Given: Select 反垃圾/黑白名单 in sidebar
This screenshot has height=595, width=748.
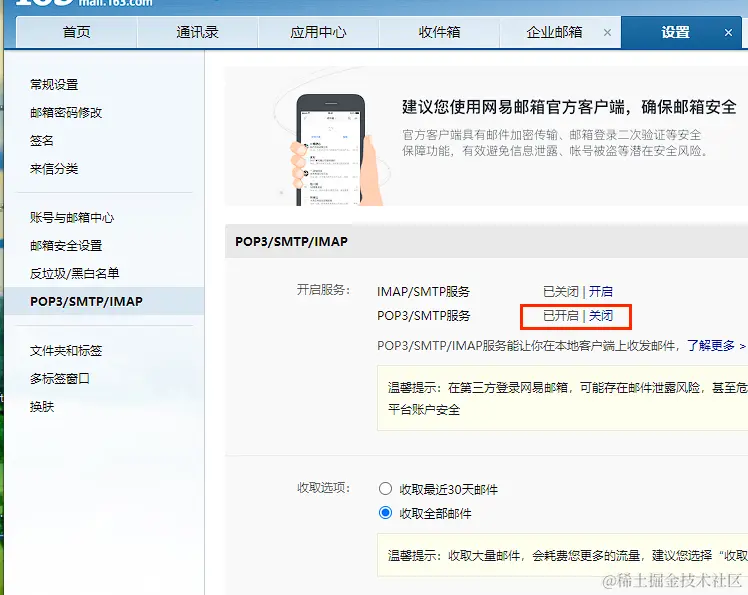Looking at the screenshot, I should [x=74, y=273].
